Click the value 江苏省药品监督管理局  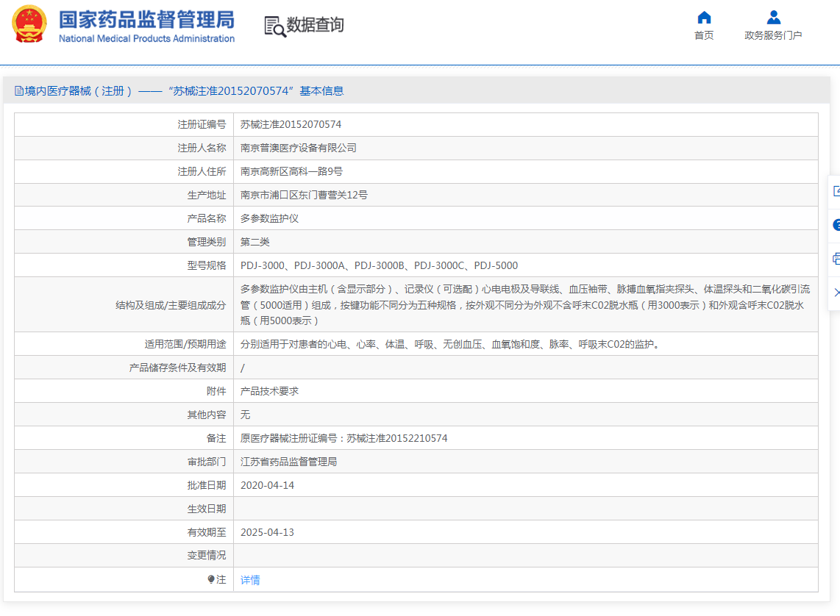click(x=289, y=462)
